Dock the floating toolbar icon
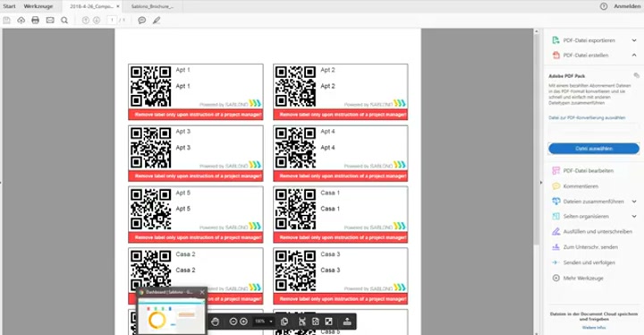The width and height of the screenshot is (644, 335). click(x=347, y=322)
